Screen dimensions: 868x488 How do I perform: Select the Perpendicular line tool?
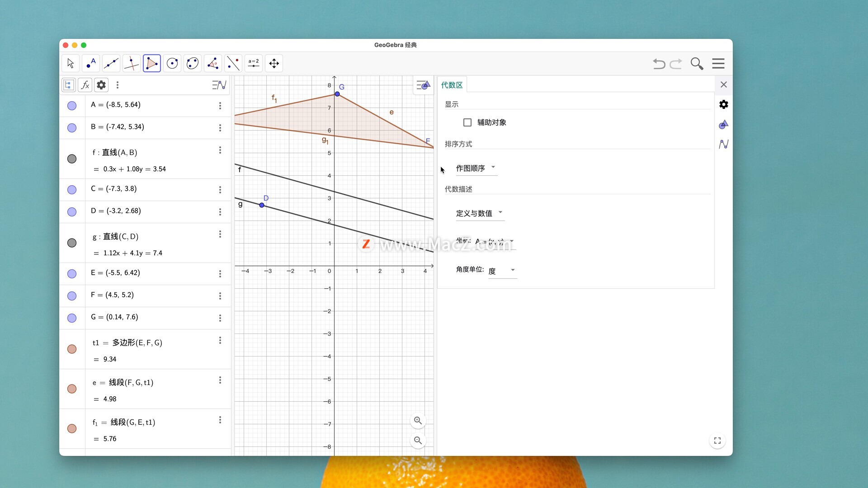[x=132, y=63]
